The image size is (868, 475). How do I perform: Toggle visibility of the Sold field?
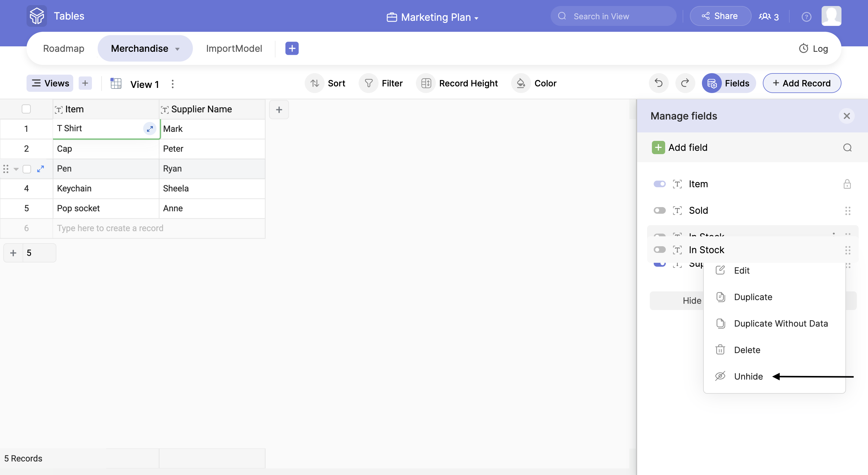[659, 210]
